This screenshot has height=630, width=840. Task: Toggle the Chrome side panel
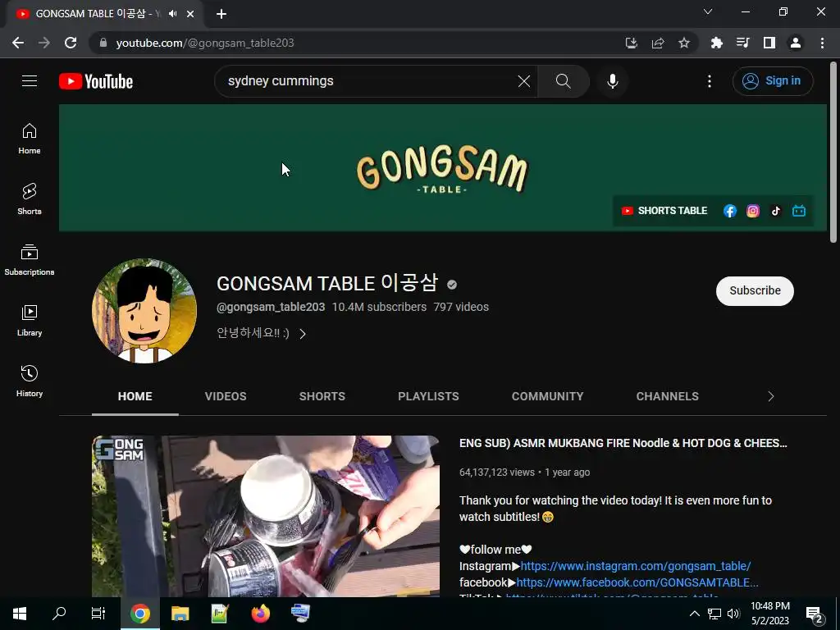[x=769, y=43]
